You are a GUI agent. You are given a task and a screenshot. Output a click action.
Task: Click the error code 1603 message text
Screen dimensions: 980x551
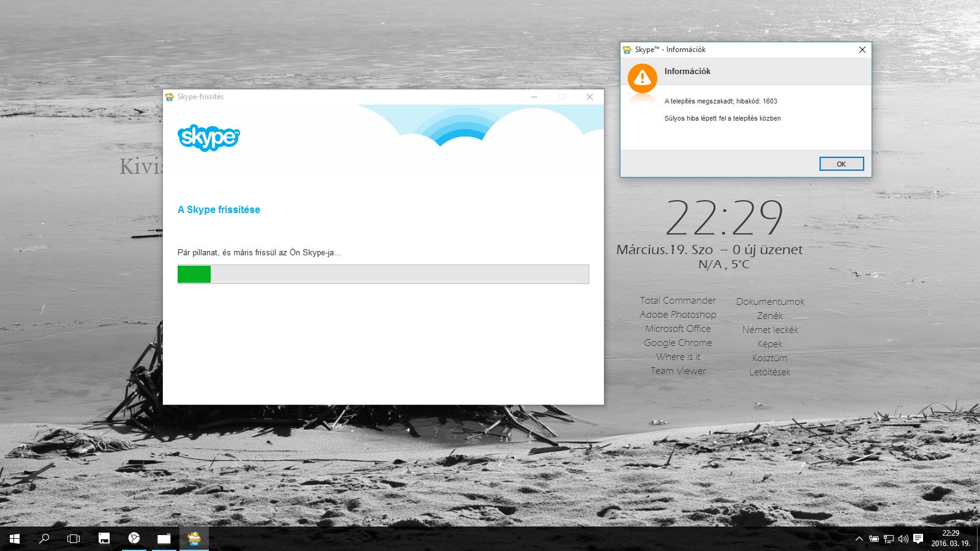point(721,101)
